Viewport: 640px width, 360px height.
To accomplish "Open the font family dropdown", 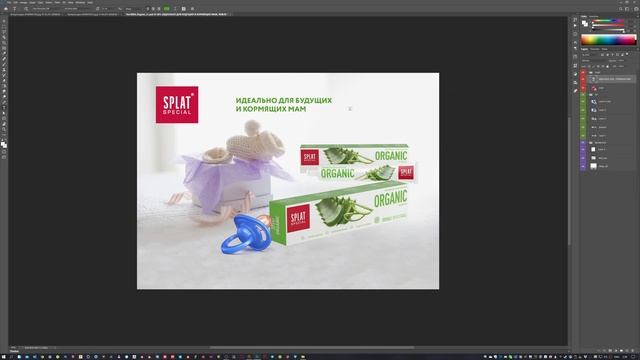I will [x=46, y=9].
